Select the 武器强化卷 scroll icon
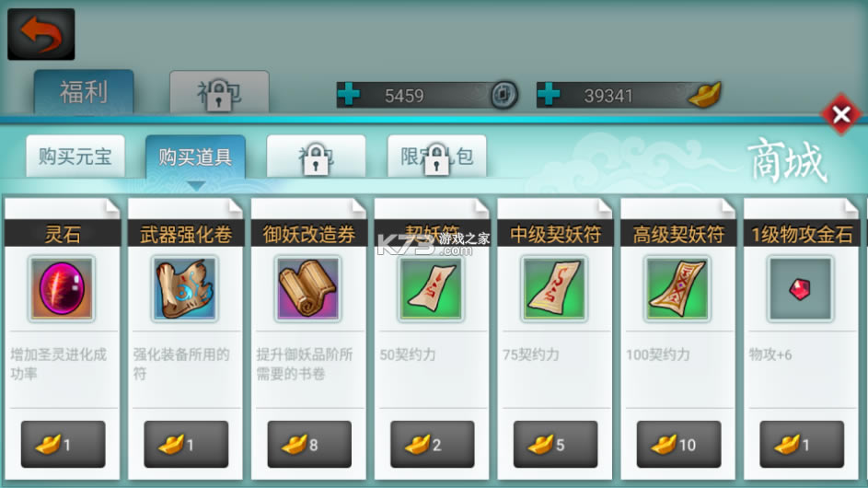The height and width of the screenshot is (488, 868). (x=185, y=288)
